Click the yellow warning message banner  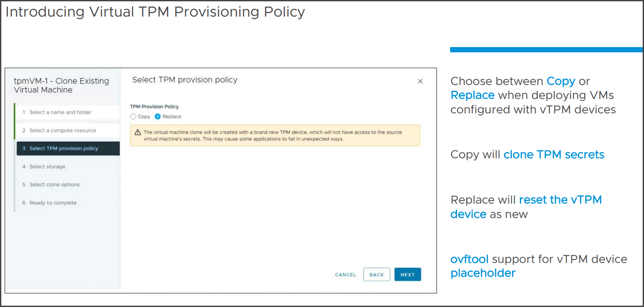click(275, 135)
